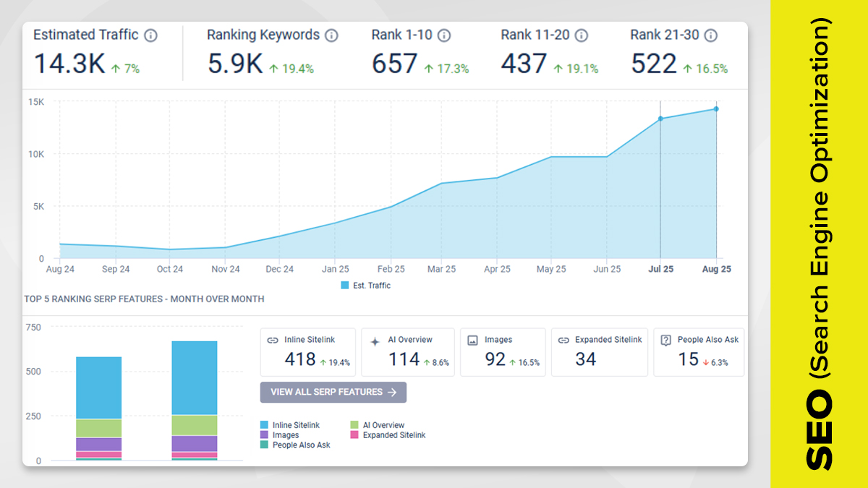This screenshot has height=488, width=868.
Task: Click the first stacked bar in SERP chart
Action: [98, 408]
